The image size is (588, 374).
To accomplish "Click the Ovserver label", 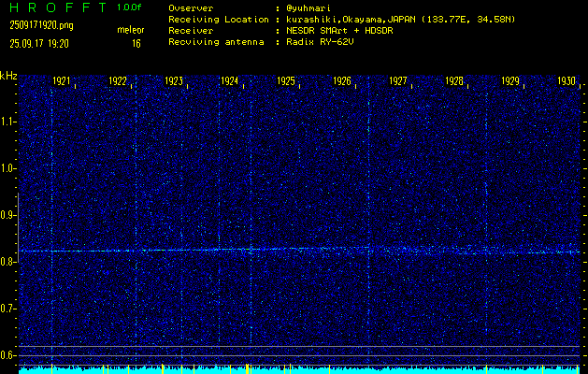I will (191, 8).
